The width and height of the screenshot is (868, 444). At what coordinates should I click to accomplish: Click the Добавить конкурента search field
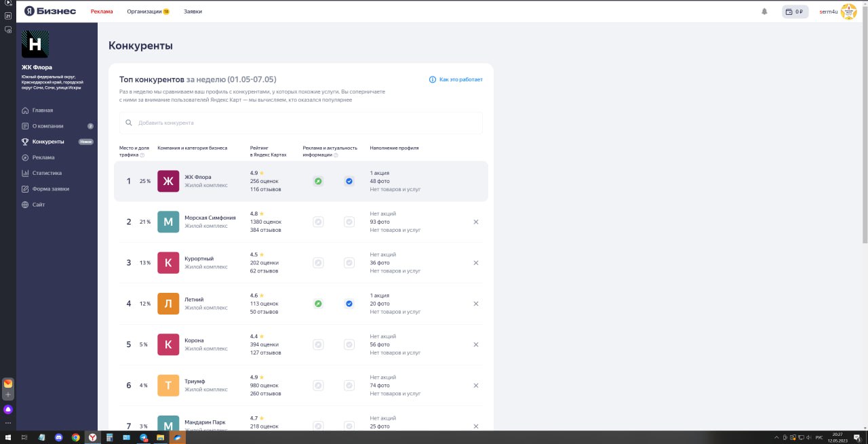tap(301, 123)
